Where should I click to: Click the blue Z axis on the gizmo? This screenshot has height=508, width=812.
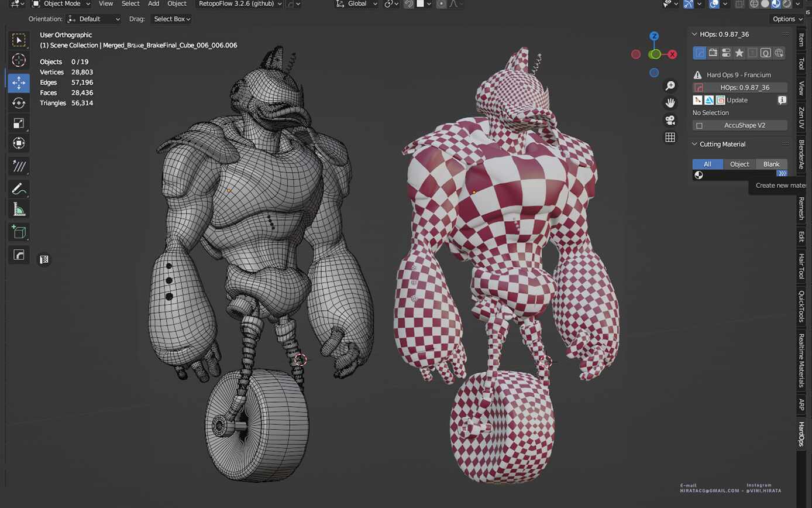tap(655, 36)
